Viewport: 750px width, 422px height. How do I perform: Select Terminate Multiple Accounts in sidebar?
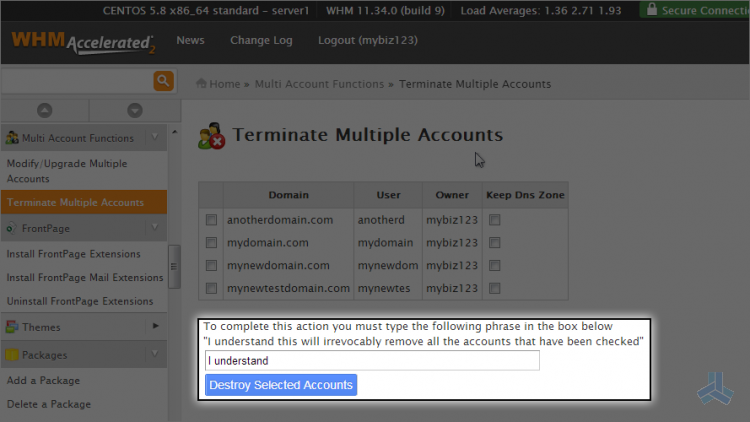tap(84, 202)
